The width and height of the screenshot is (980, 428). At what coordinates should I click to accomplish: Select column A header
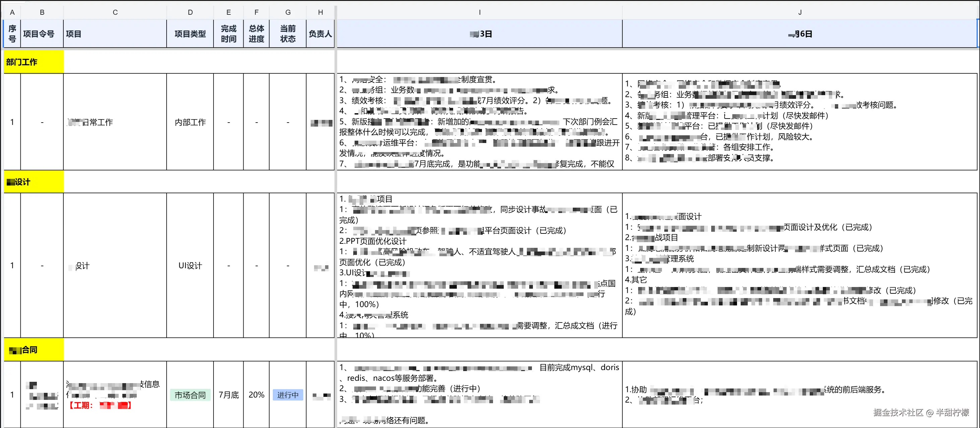[x=12, y=12]
